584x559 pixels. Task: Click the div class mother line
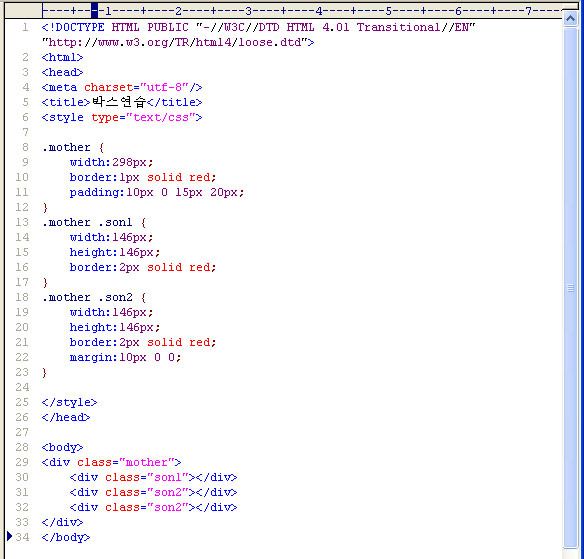(x=111, y=462)
